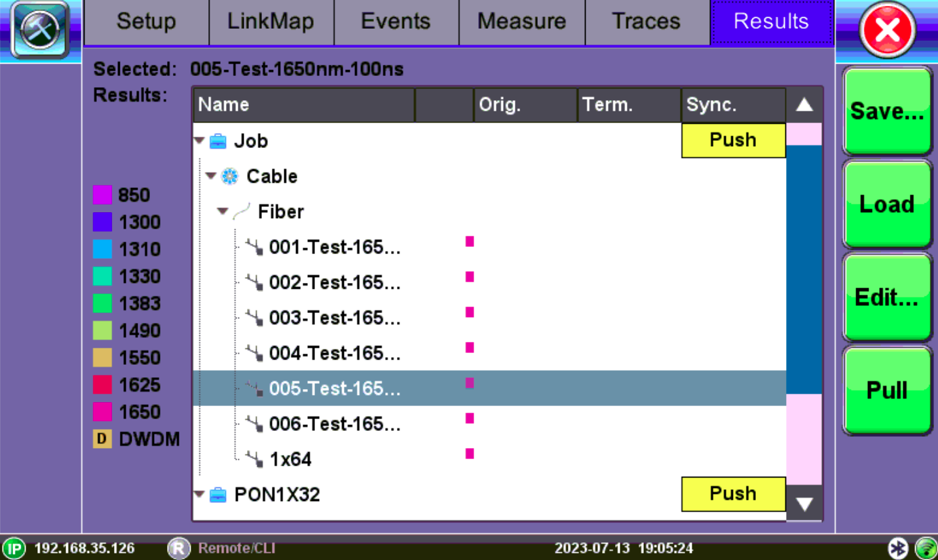Collapse the Job tree node
Image resolution: width=938 pixels, height=560 pixels.
[x=199, y=141]
